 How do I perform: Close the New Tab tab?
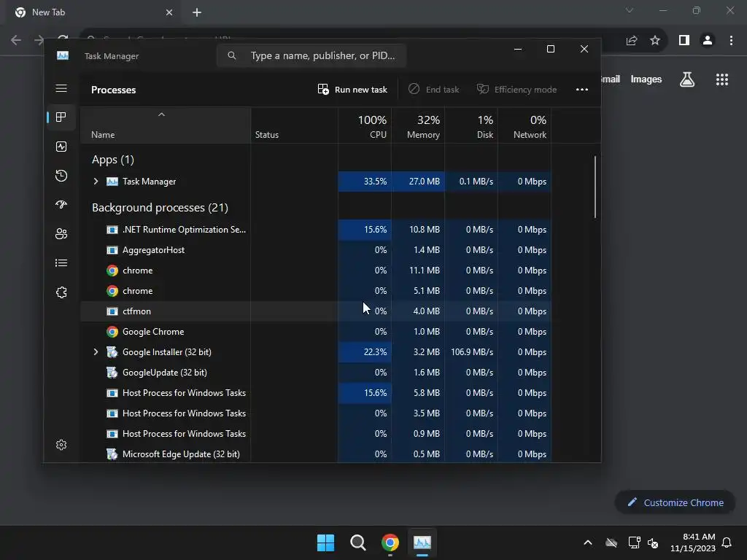pos(169,12)
